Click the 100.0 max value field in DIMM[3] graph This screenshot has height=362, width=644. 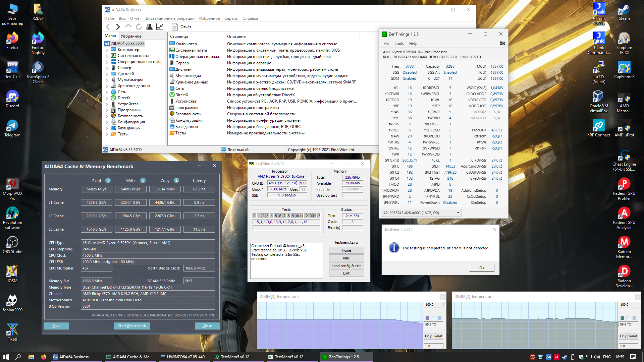(433, 305)
